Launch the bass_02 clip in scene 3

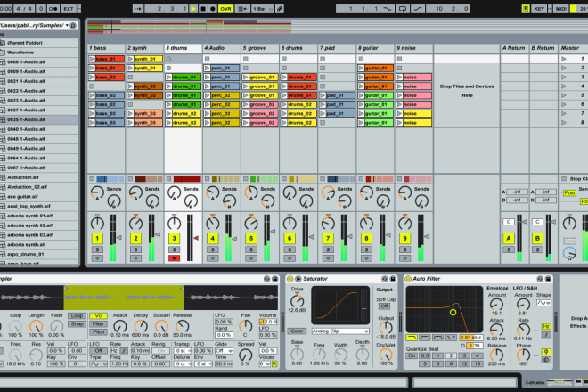92,77
